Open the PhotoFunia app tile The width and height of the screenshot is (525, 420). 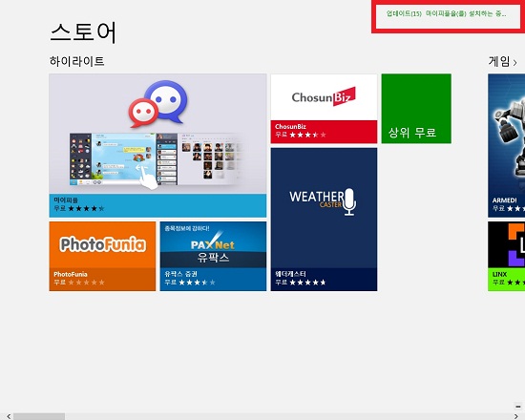click(x=102, y=256)
